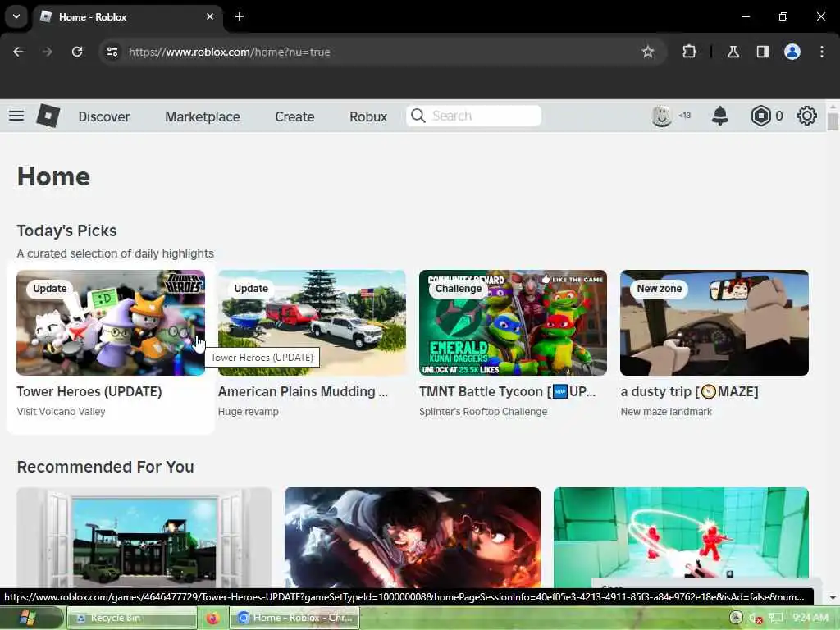Open Tower Heroes game thumbnail
The height and width of the screenshot is (630, 840).
click(111, 322)
